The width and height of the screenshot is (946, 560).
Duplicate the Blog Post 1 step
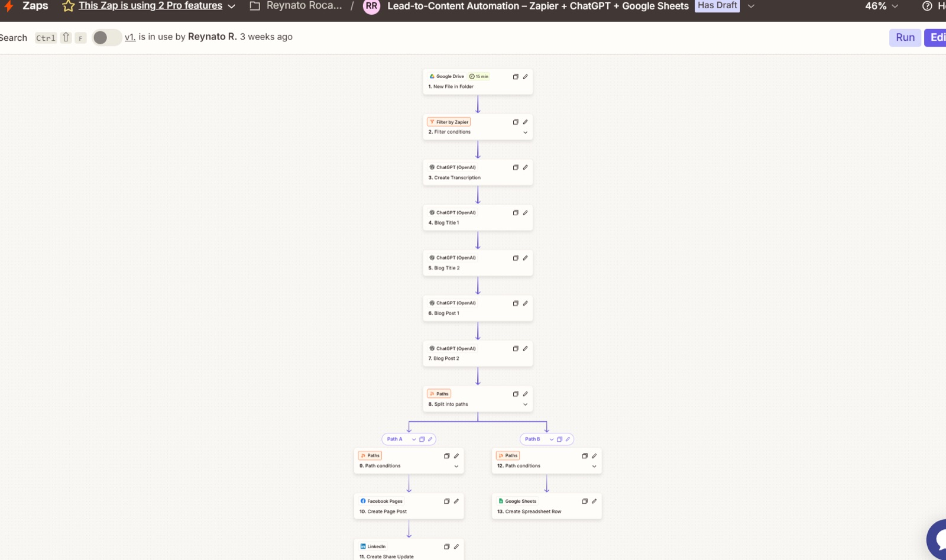coord(516,303)
